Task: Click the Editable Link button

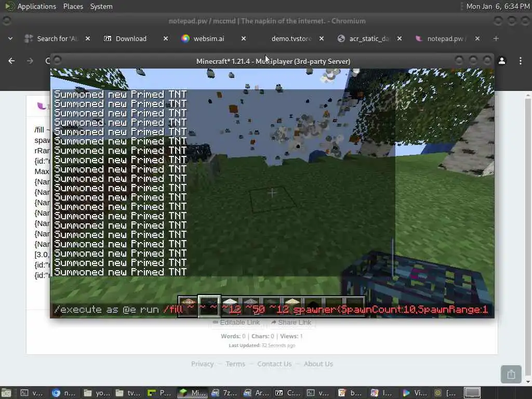Action: click(x=236, y=322)
